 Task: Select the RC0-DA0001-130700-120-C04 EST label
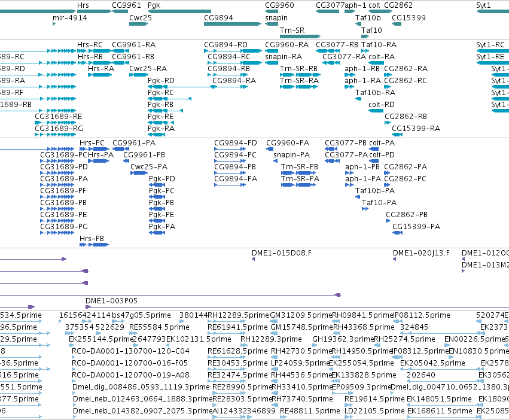click(x=130, y=351)
